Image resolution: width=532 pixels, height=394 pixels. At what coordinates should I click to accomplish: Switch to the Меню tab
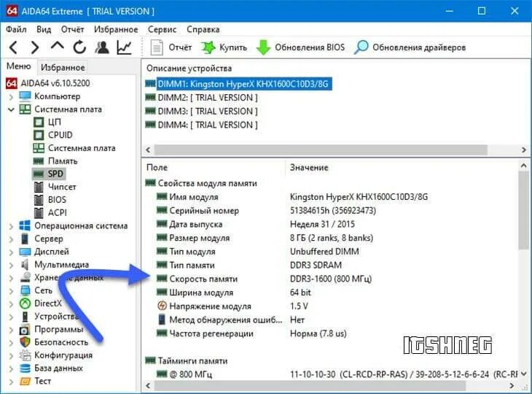point(19,66)
